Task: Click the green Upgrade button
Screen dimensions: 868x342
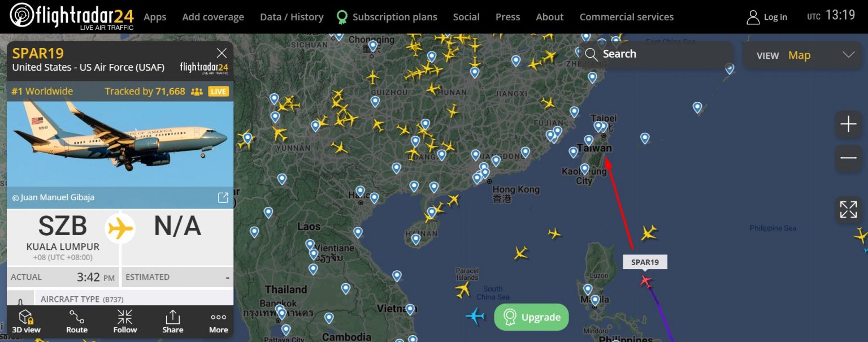Action: pyautogui.click(x=531, y=317)
